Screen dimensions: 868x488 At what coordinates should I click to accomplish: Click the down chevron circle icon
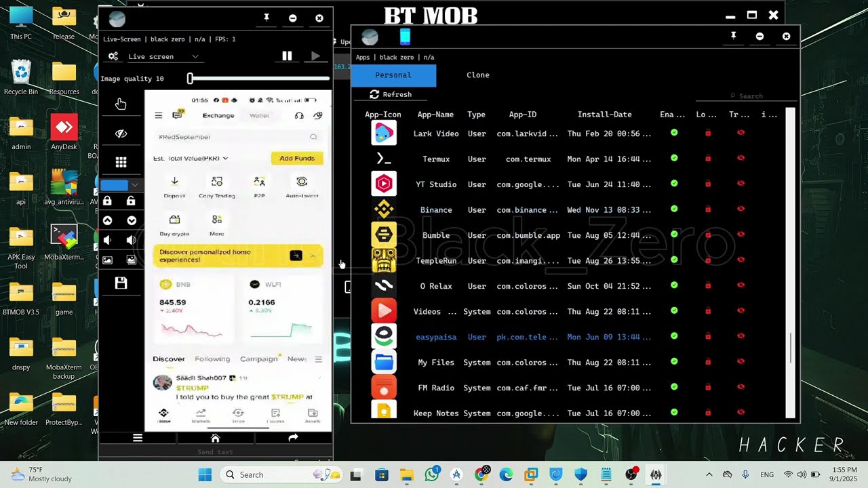(131, 220)
